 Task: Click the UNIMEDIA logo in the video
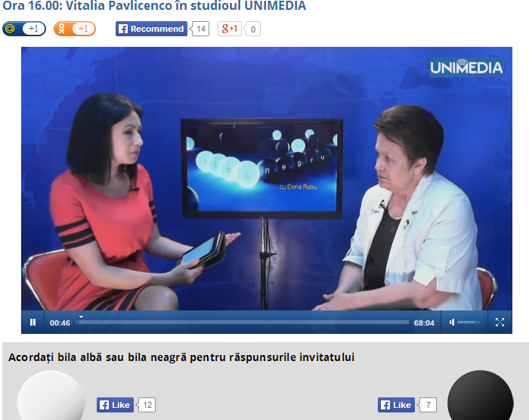(466, 67)
